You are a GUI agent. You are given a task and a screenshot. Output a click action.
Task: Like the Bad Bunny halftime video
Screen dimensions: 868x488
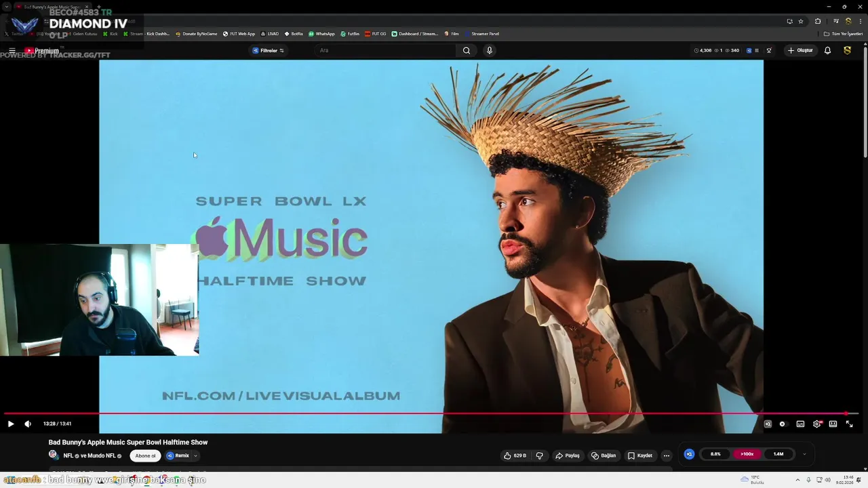[x=515, y=455]
